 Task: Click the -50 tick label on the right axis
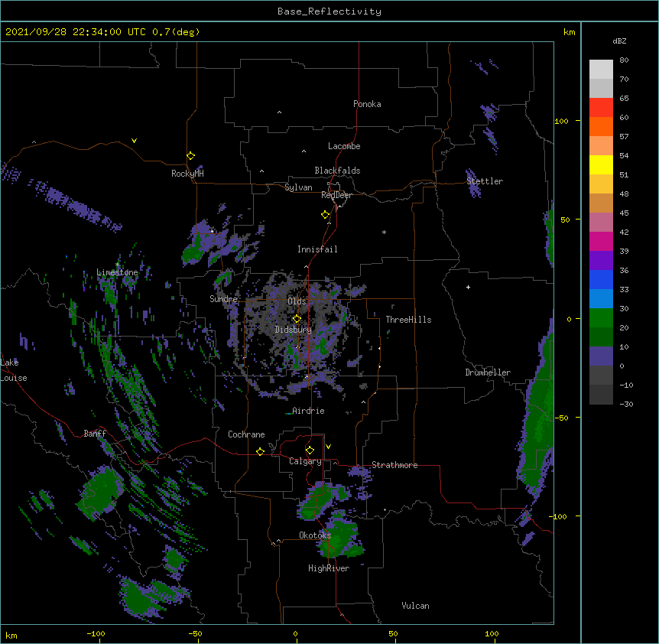click(561, 418)
